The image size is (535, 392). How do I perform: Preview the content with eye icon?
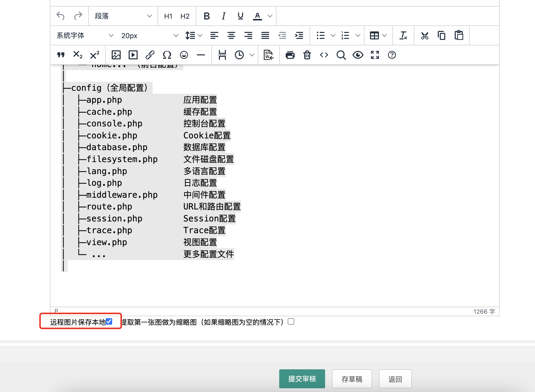tap(358, 55)
